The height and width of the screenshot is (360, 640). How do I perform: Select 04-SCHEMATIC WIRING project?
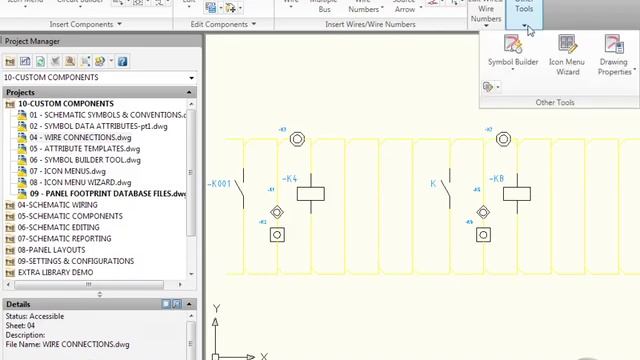58,205
